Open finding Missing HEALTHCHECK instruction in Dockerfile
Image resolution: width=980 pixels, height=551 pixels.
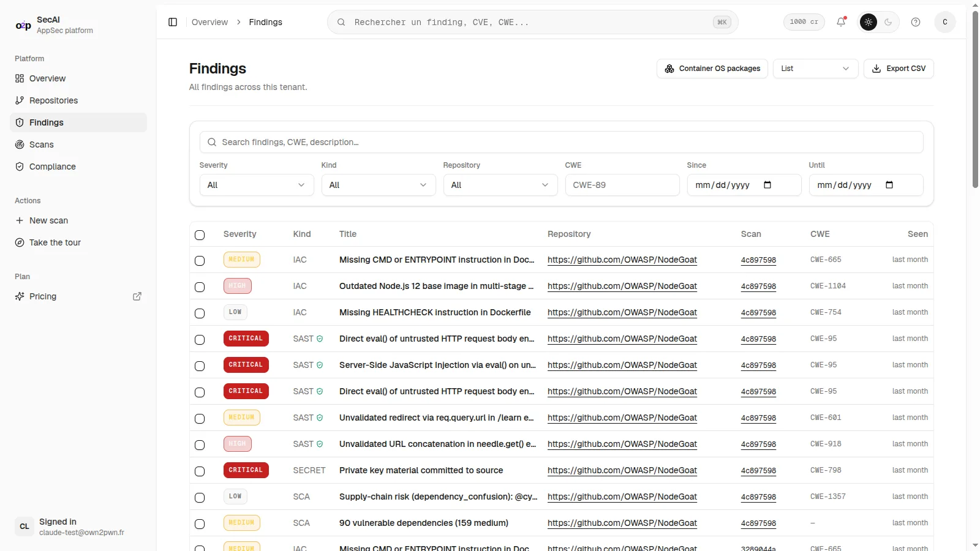click(x=435, y=312)
